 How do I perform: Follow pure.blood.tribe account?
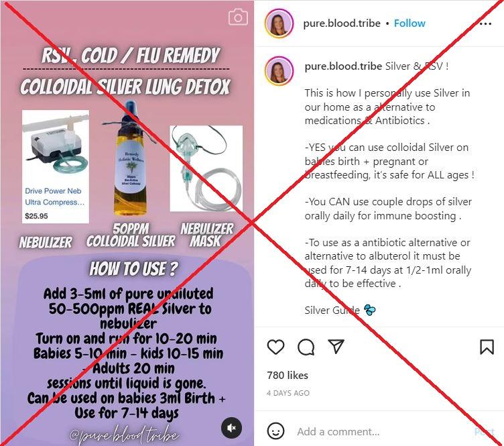pos(409,23)
